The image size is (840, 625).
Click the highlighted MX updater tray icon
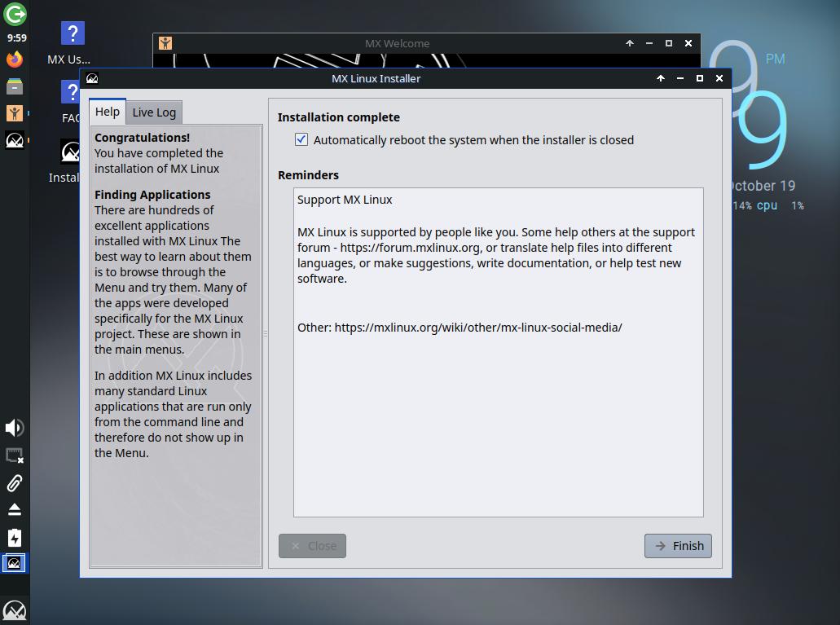click(14, 563)
